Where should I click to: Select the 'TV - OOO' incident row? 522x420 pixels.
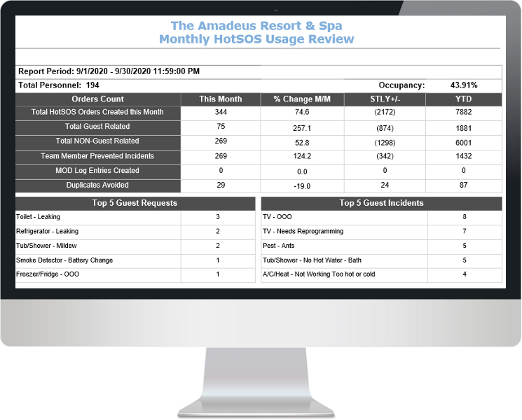pos(381,217)
